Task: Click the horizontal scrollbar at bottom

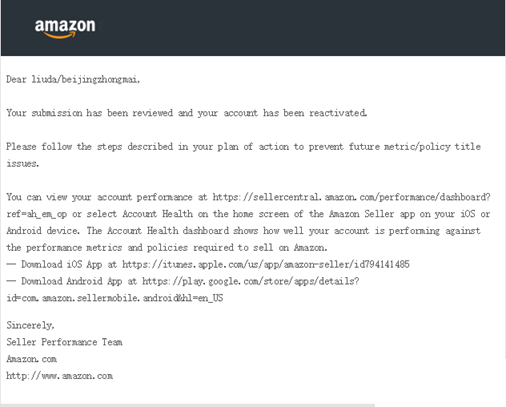Action: coord(187,405)
